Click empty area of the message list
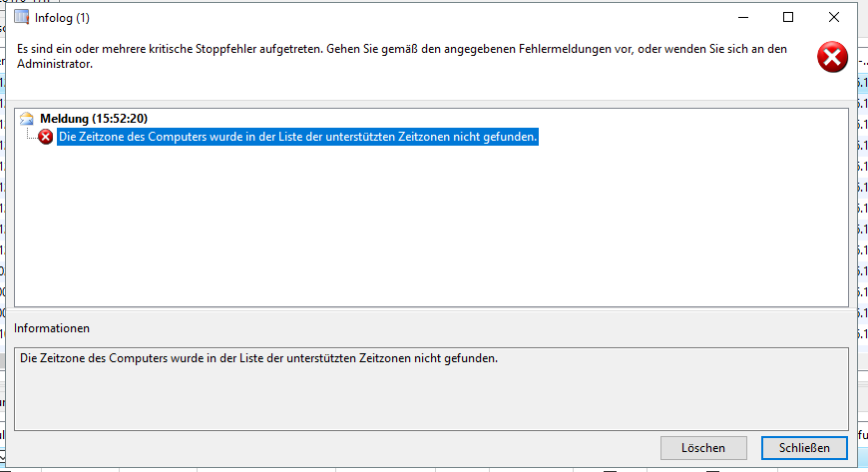Viewport: 868px width, 472px height. coord(429,230)
